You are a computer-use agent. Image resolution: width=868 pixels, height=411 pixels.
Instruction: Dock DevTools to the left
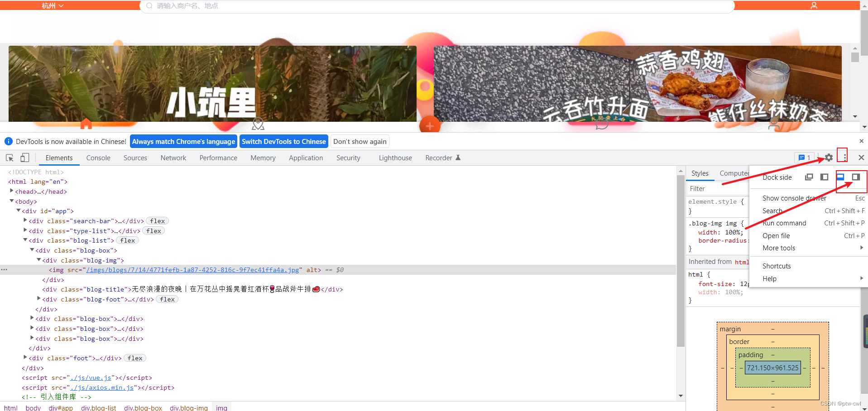825,177
